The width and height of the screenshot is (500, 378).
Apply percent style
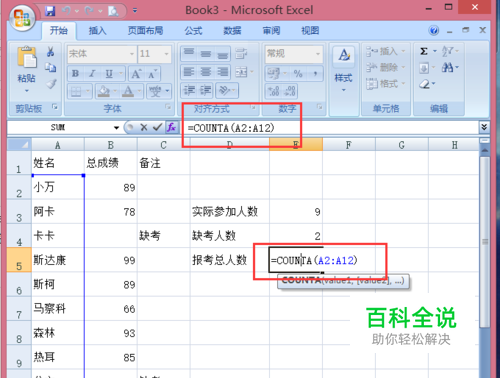click(x=298, y=74)
